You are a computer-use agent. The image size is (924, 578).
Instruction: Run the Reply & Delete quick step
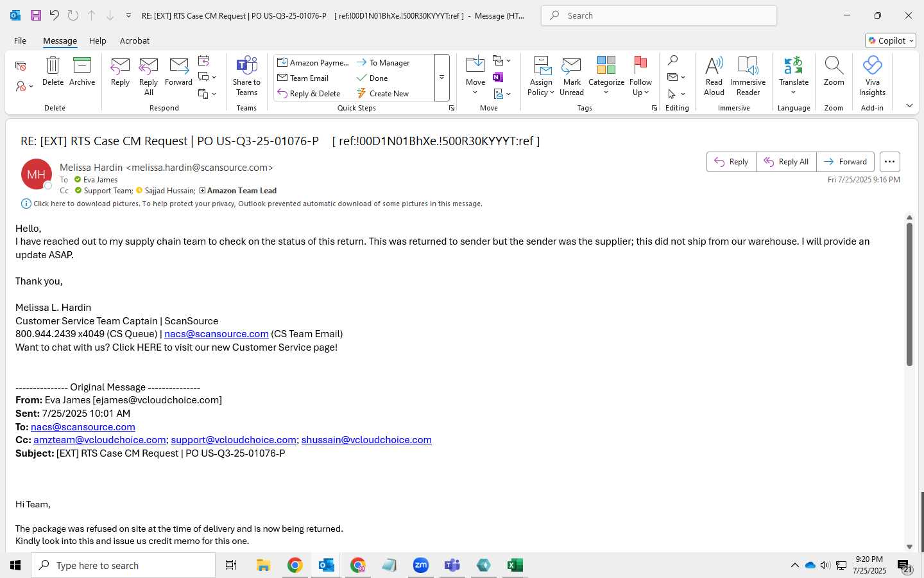tap(309, 93)
